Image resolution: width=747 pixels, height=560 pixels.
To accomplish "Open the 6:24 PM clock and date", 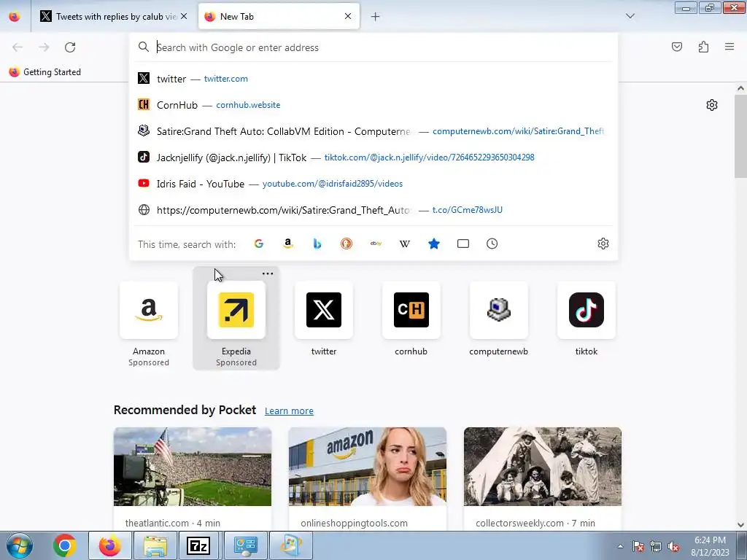I will [710, 546].
